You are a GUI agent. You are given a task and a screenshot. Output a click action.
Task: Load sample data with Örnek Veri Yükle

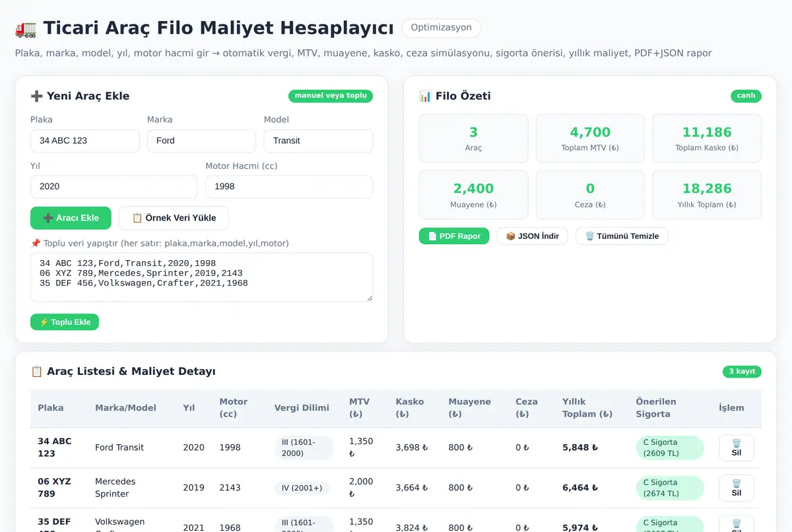click(174, 218)
